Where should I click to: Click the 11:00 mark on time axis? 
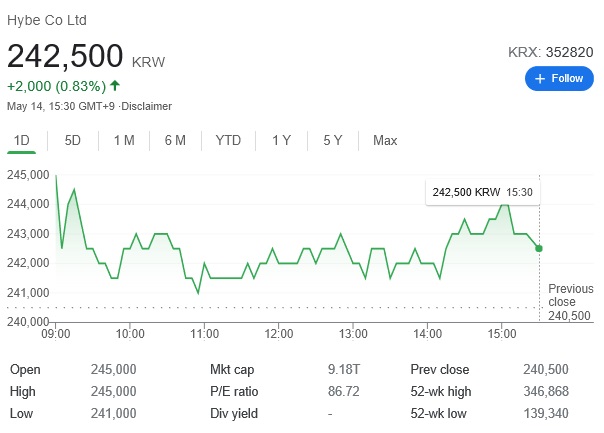(204, 334)
